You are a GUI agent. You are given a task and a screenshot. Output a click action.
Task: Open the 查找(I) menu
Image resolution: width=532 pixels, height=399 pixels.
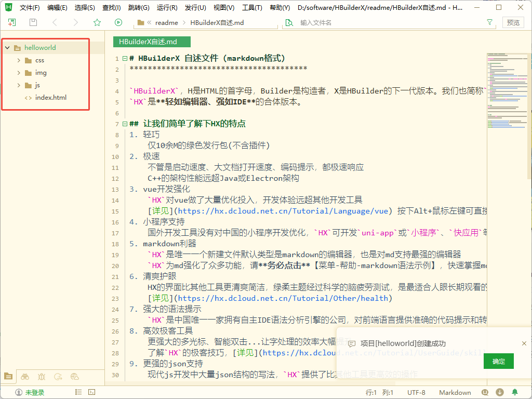coord(112,7)
